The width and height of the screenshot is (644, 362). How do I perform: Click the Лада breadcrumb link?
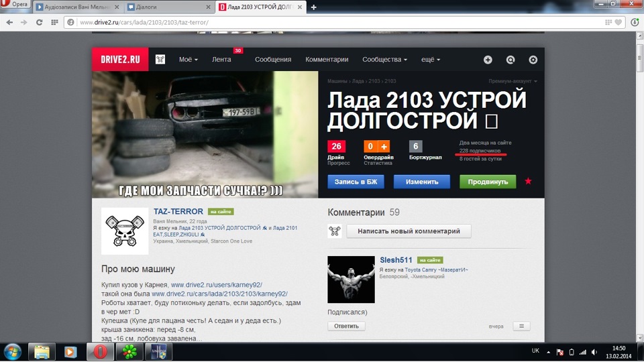[x=358, y=81]
